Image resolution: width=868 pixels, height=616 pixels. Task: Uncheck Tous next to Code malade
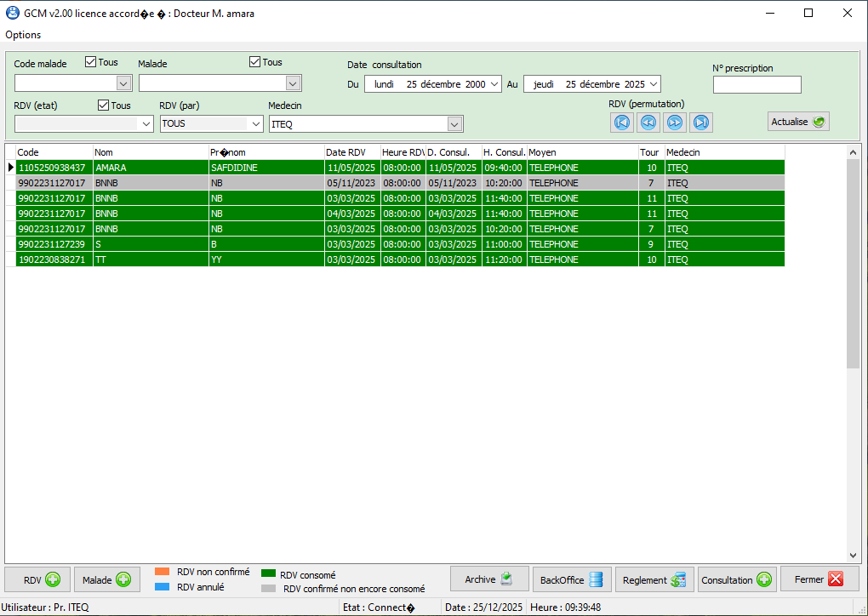click(91, 62)
